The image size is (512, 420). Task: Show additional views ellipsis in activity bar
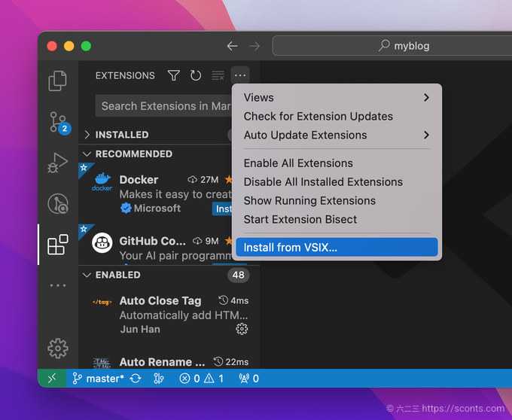tap(58, 285)
